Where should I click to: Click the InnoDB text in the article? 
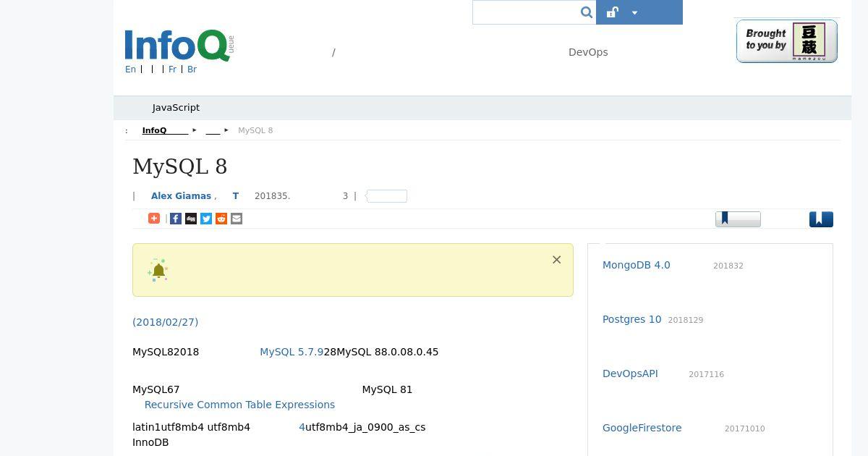point(150,442)
